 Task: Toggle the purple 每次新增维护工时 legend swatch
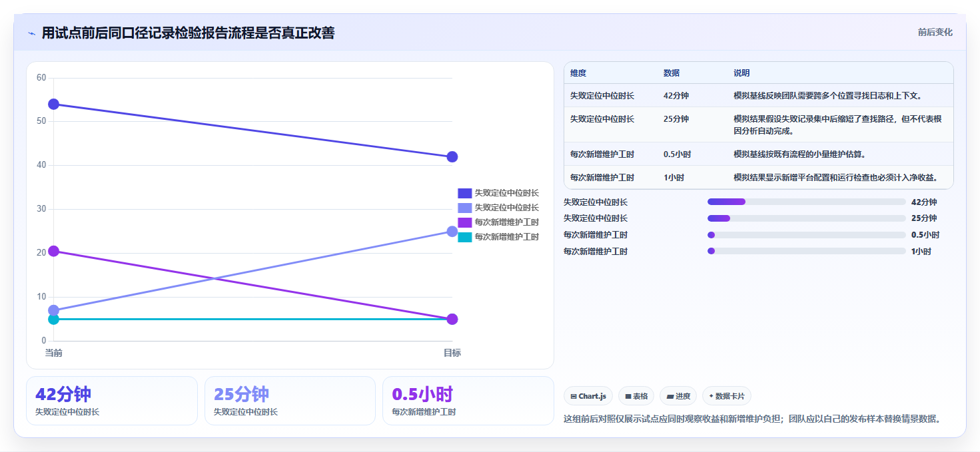[464, 222]
